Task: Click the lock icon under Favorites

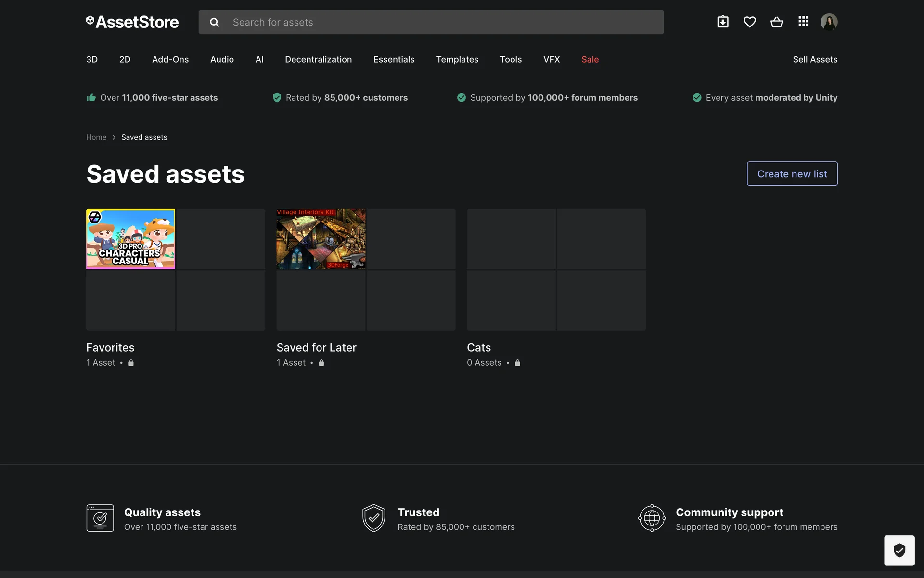Action: (x=131, y=363)
